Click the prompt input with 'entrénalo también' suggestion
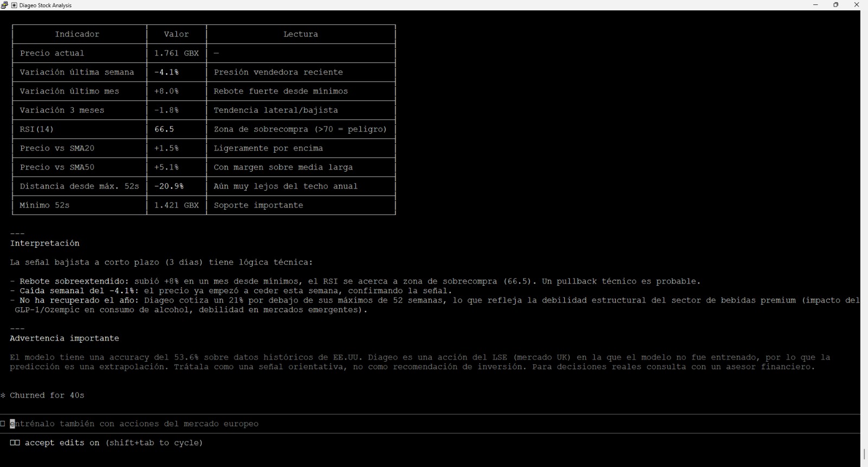Screen dimensions: 868x467 coord(430,424)
